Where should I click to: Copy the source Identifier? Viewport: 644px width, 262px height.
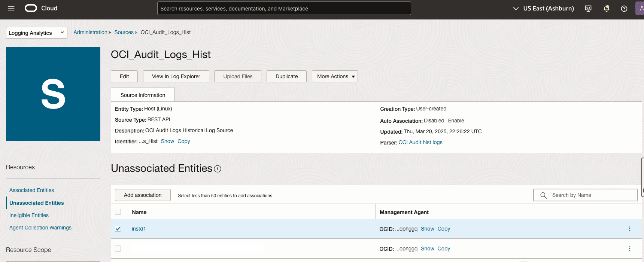tap(183, 141)
